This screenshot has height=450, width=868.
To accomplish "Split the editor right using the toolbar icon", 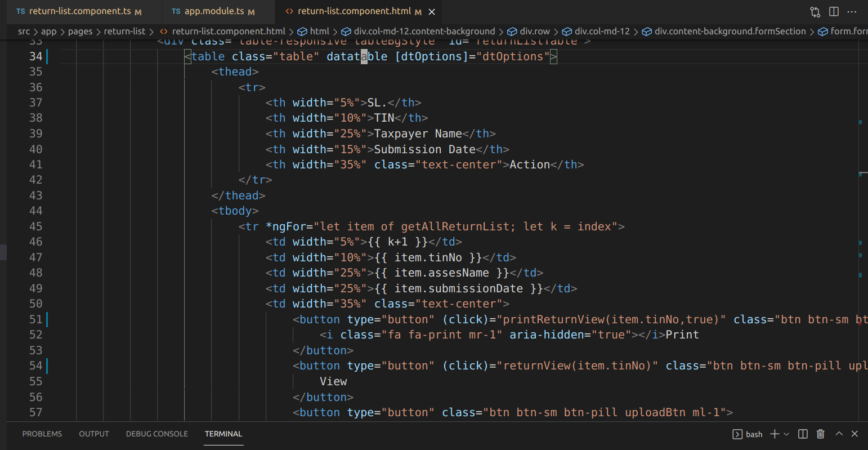I will click(834, 11).
